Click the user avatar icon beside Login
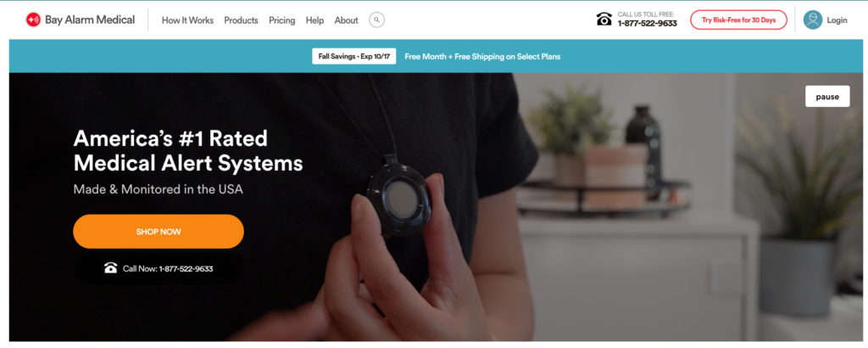Viewport: 868px width, 348px height. coord(813,20)
